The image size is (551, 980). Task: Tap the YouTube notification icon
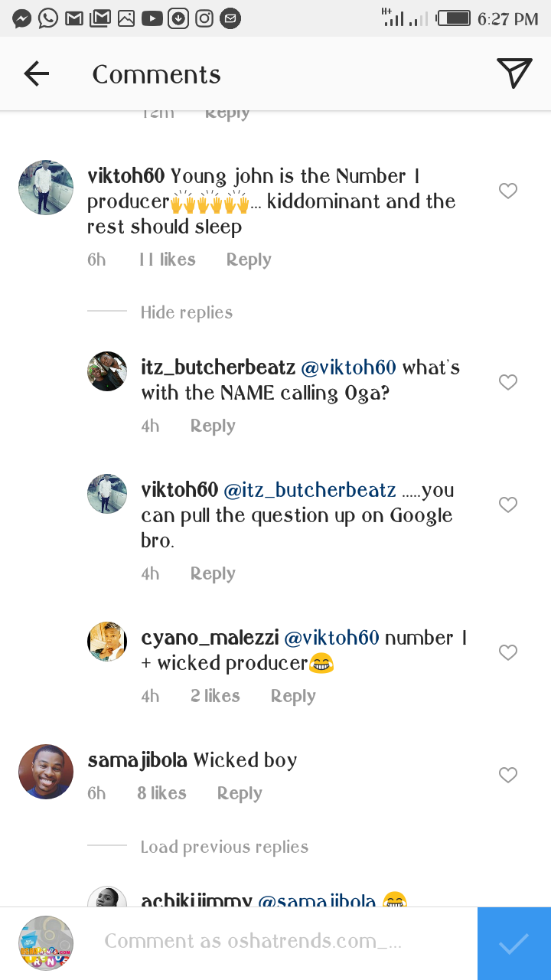152,18
